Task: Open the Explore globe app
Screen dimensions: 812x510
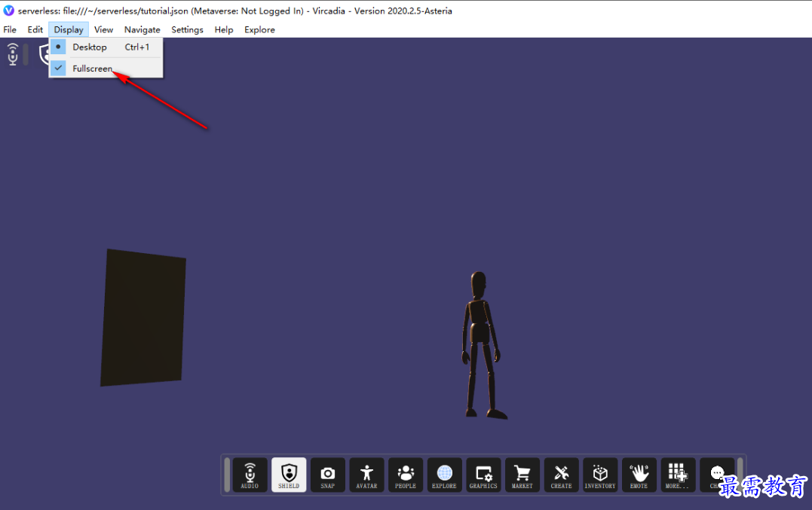Action: (444, 475)
